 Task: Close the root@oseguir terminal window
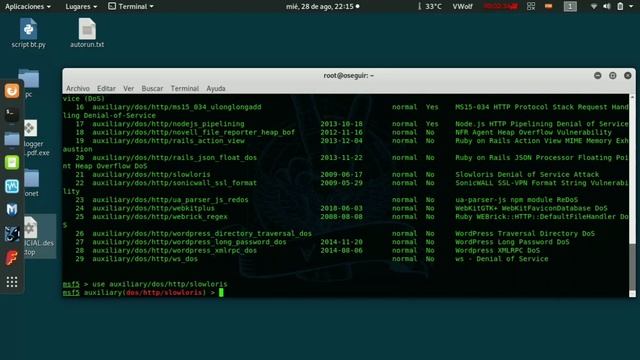tap(628, 76)
